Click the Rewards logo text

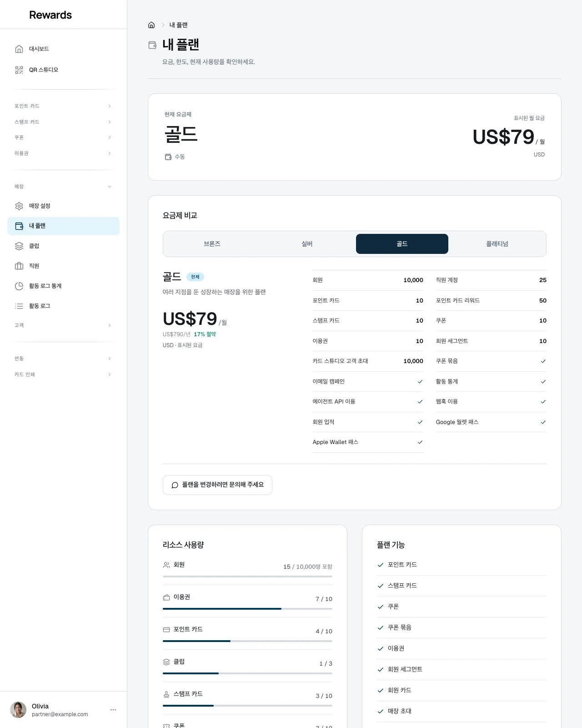(50, 15)
